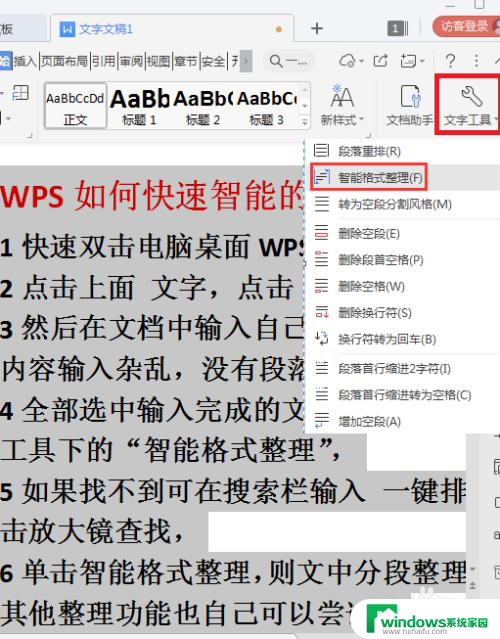The width and height of the screenshot is (500, 639).
Task: Open the 文字工具 wrench tool
Action: pyautogui.click(x=469, y=105)
